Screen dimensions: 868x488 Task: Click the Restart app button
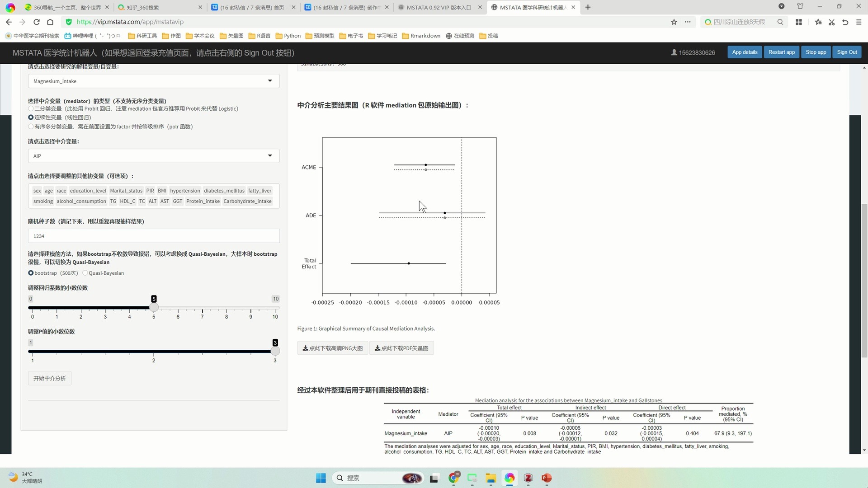click(x=781, y=52)
